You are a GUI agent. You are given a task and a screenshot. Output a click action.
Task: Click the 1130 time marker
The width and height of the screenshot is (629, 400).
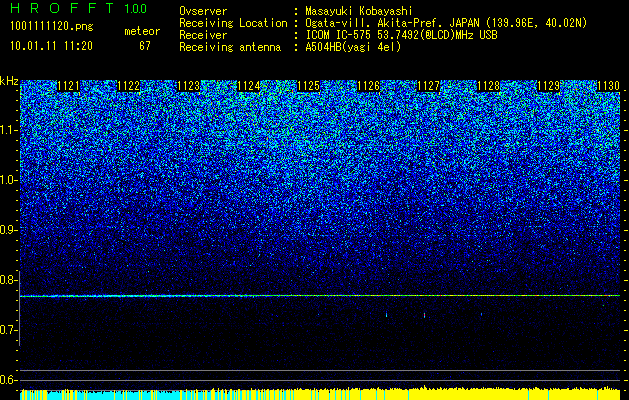click(x=609, y=86)
